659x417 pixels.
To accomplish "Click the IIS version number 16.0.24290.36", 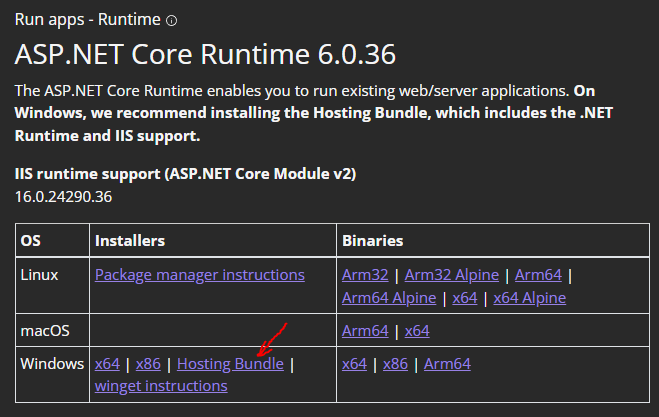I will pos(64,195).
